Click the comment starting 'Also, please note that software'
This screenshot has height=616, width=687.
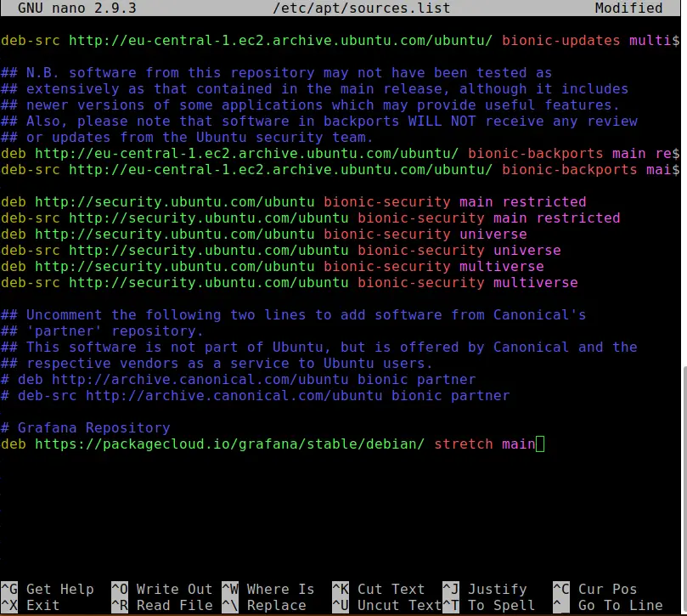(x=319, y=121)
